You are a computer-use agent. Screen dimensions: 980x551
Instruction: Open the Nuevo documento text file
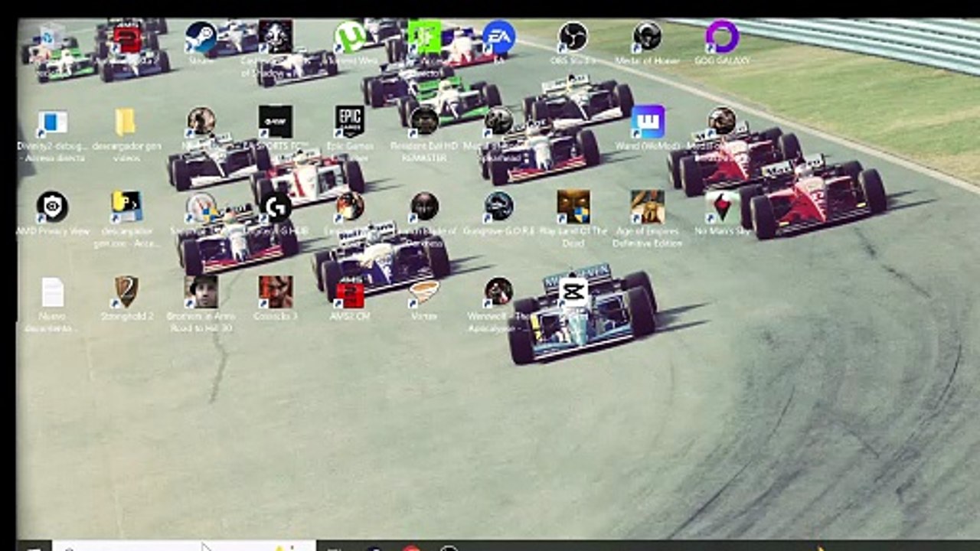click(x=52, y=292)
